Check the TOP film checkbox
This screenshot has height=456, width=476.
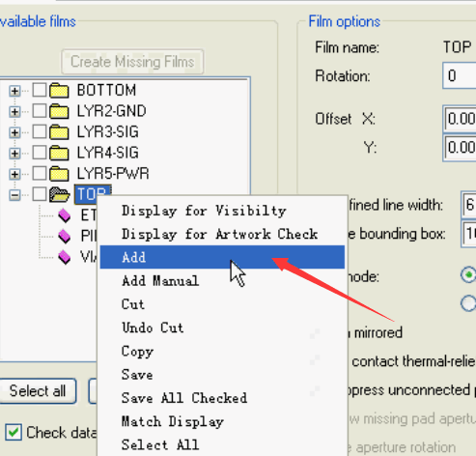[x=40, y=194]
